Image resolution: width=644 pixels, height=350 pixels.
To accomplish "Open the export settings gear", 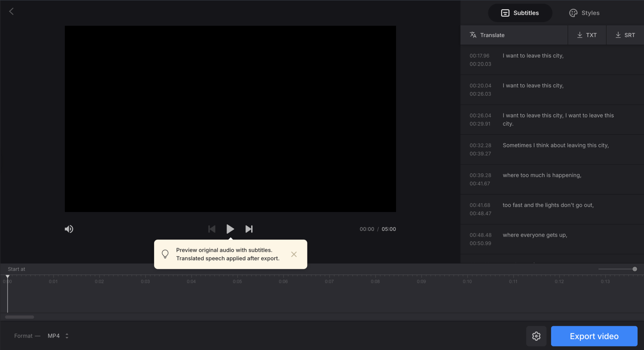I will coord(536,336).
